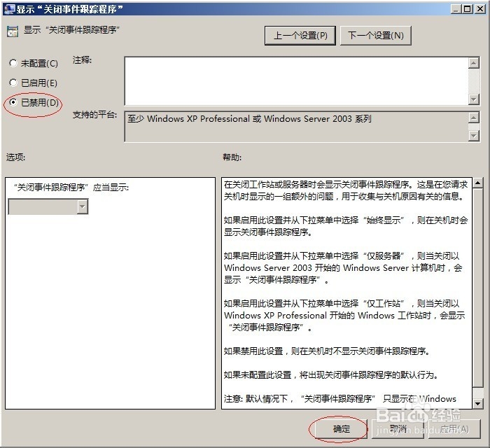
Task: Click help paragraph mentioning “始终显示”
Action: point(346,226)
